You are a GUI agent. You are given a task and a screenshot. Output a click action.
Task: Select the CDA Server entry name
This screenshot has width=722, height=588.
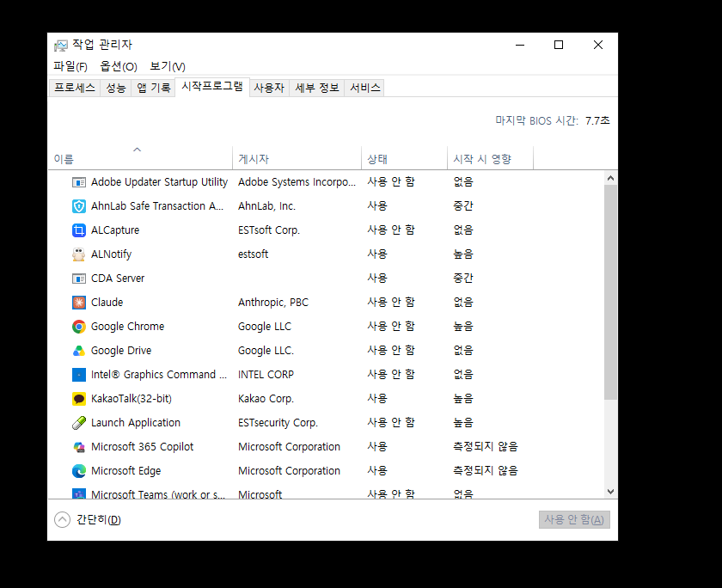click(x=118, y=279)
